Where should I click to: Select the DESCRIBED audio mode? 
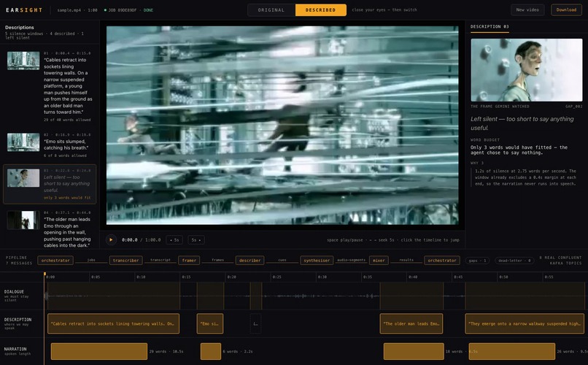point(320,10)
